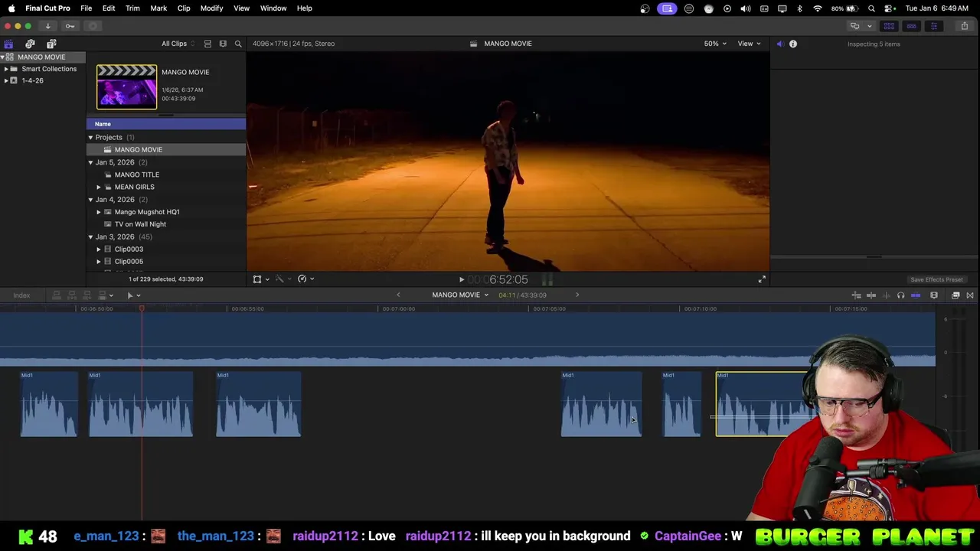This screenshot has width=980, height=551.
Task: Toggle timeline snapping
Action: tap(916, 295)
